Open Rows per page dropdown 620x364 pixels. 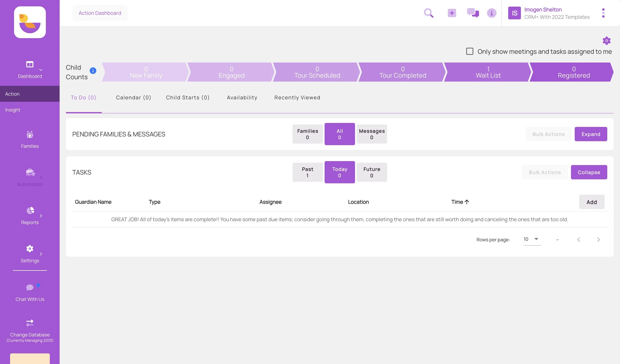pos(532,239)
